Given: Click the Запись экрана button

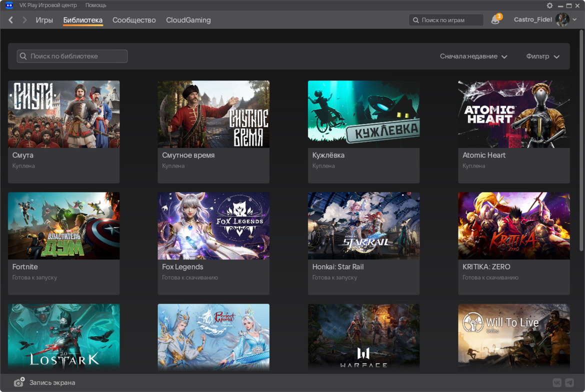Looking at the screenshot, I should point(45,382).
